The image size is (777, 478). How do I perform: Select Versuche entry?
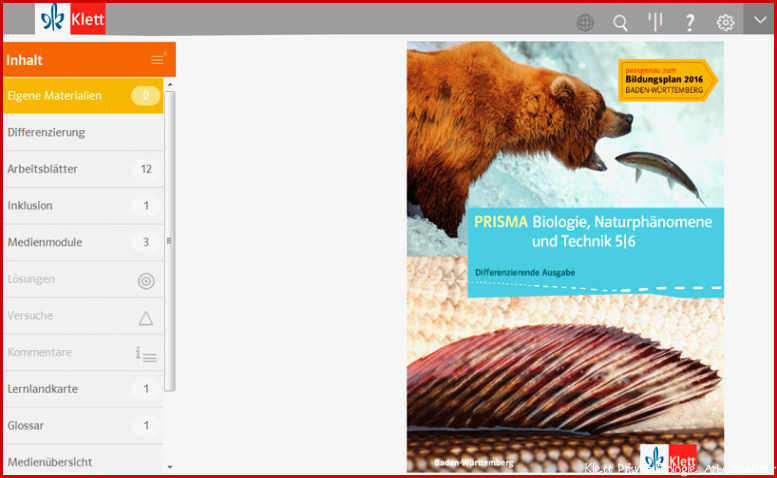click(83, 316)
